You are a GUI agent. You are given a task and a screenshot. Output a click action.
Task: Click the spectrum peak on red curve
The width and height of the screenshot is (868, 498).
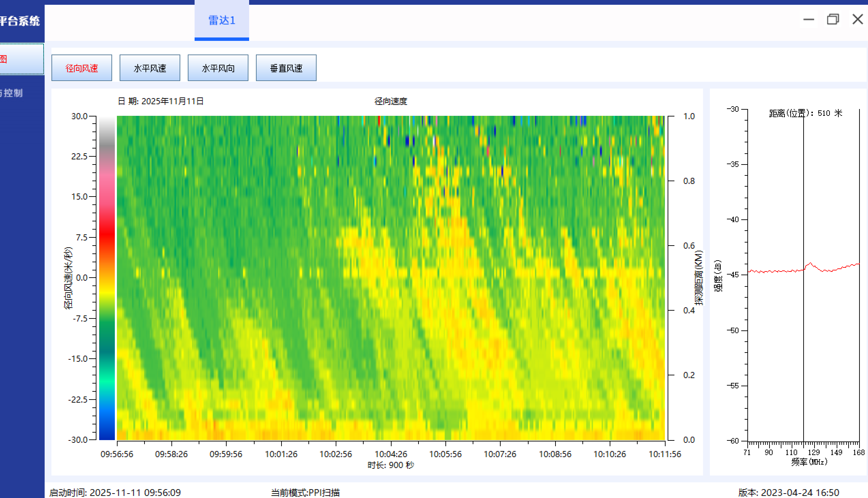tap(810, 263)
